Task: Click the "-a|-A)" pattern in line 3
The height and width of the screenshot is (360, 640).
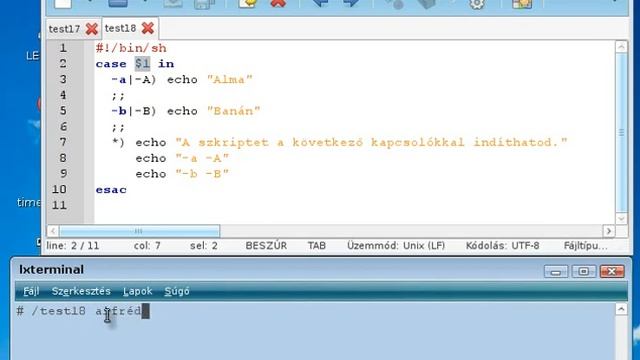Action: coord(134,80)
